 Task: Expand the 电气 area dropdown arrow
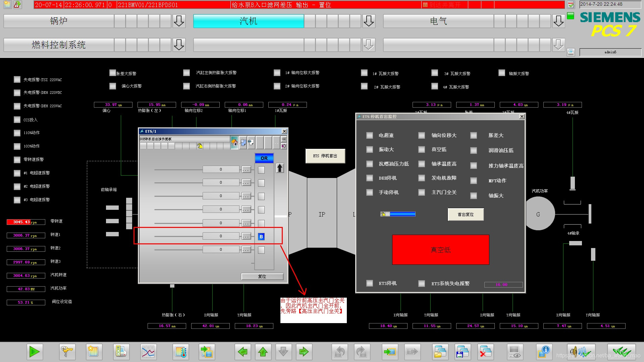558,21
